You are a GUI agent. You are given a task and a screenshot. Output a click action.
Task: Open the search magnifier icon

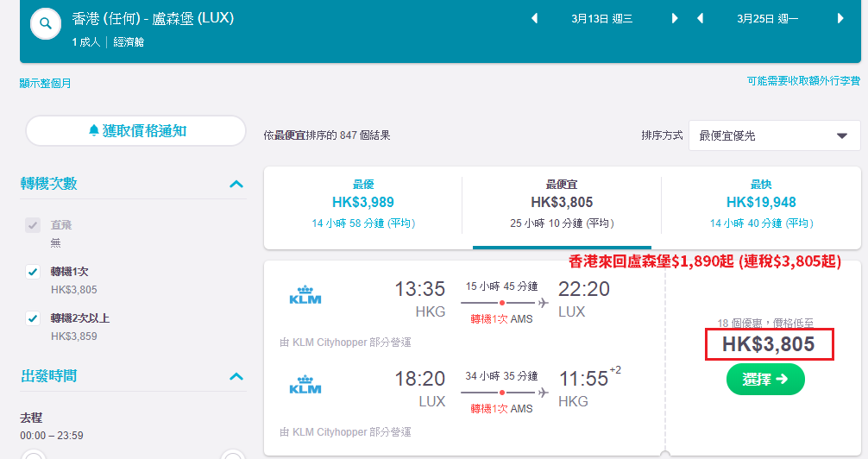[x=46, y=24]
